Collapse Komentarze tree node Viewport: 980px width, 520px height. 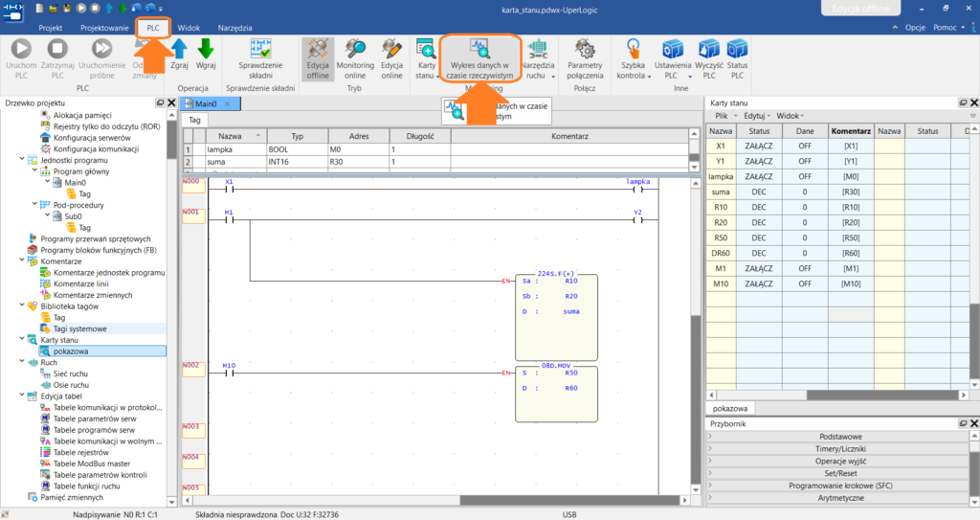pyautogui.click(x=22, y=260)
